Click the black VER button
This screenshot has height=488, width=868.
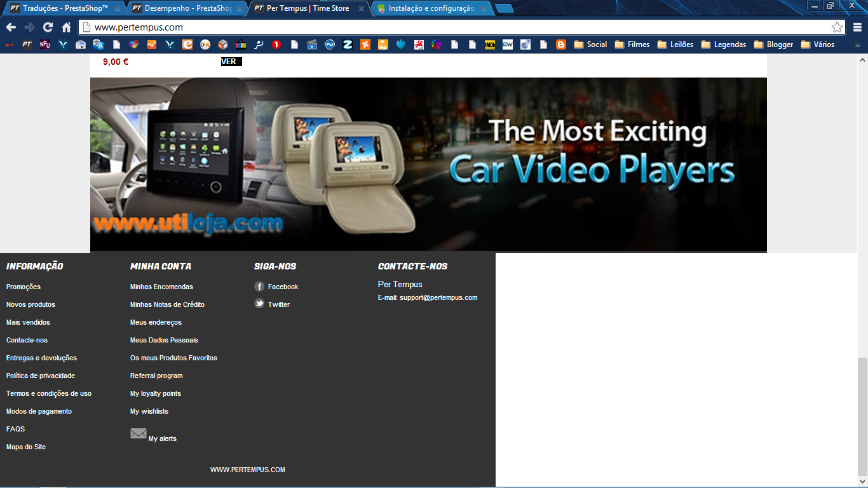[231, 62]
